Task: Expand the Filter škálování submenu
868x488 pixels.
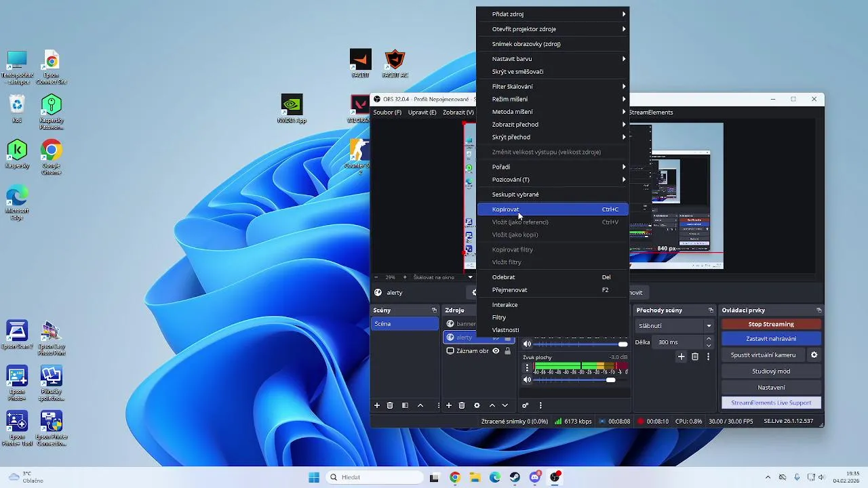Action: pyautogui.click(x=553, y=87)
